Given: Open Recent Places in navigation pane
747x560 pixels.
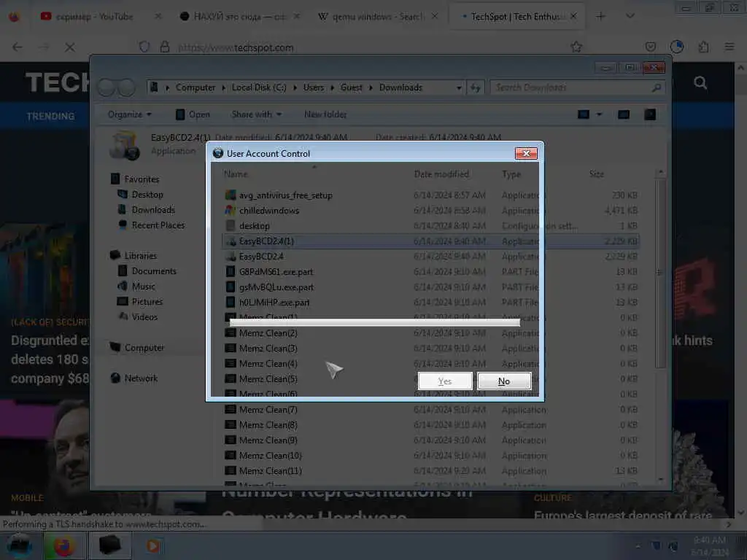Looking at the screenshot, I should coord(158,225).
